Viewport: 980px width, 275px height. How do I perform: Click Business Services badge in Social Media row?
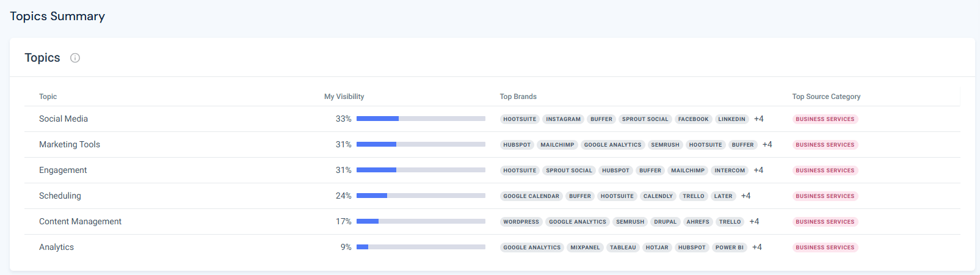(825, 119)
